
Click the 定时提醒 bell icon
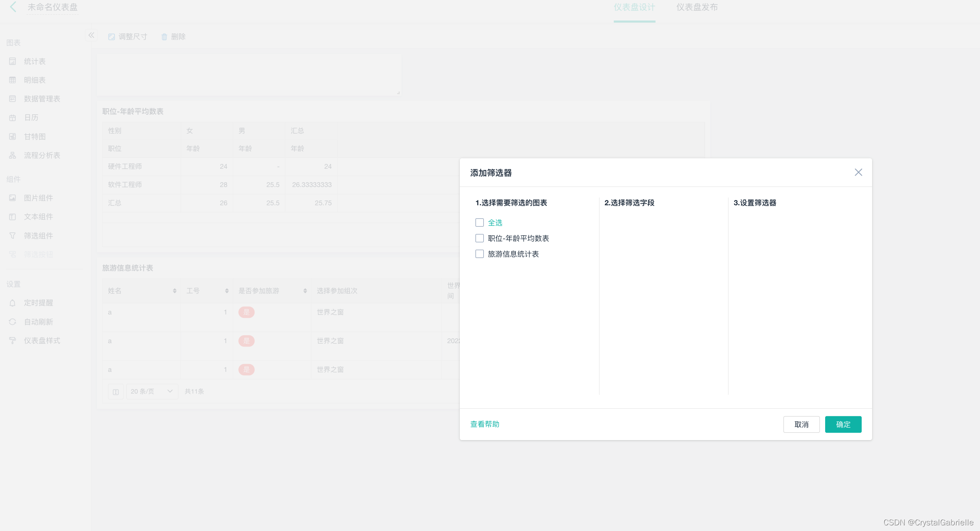tap(13, 303)
